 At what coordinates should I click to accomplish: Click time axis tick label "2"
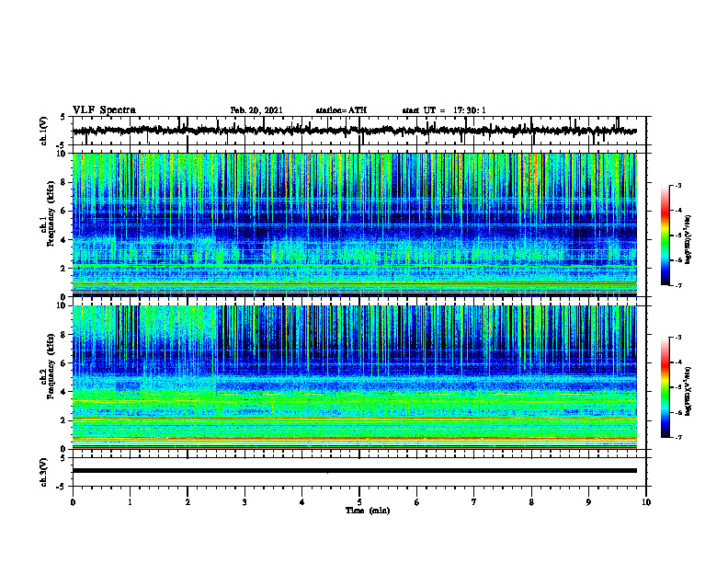point(188,502)
